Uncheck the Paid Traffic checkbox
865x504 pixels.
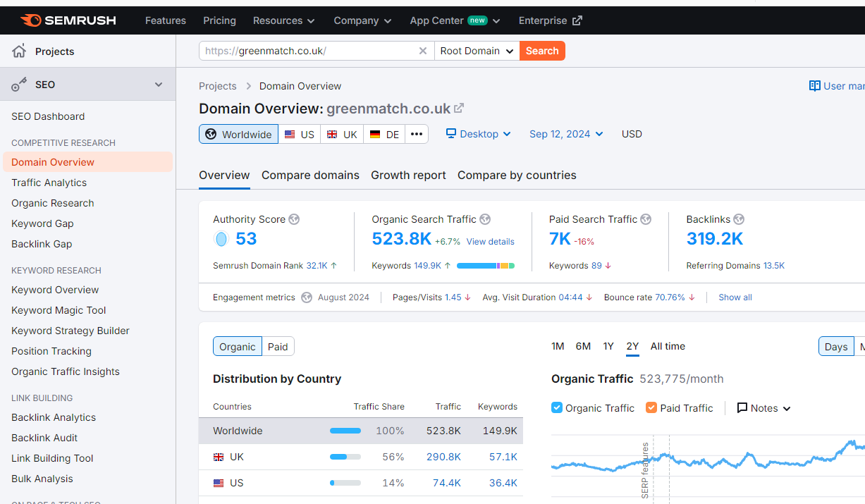[651, 407]
